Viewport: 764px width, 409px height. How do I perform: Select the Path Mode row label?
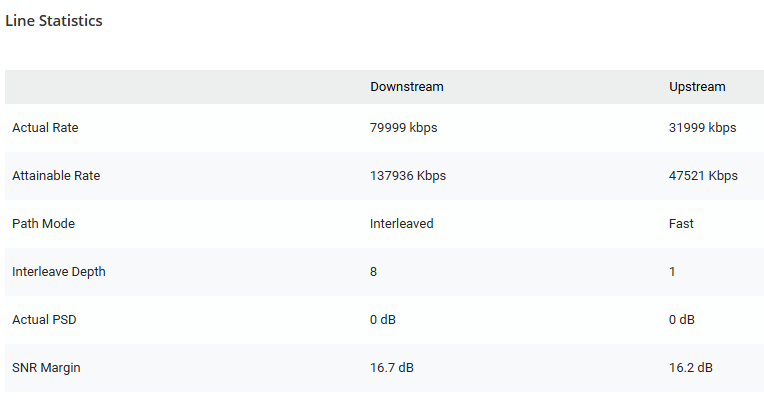pyautogui.click(x=43, y=224)
